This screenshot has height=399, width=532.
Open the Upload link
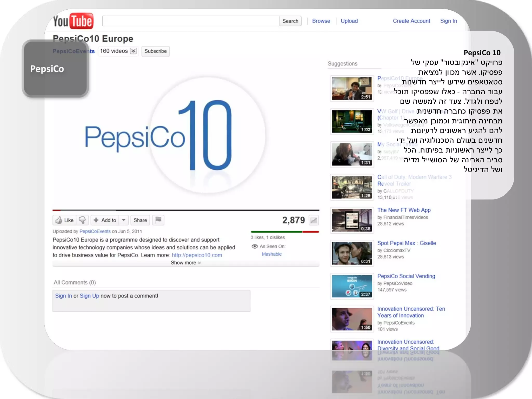click(x=349, y=21)
